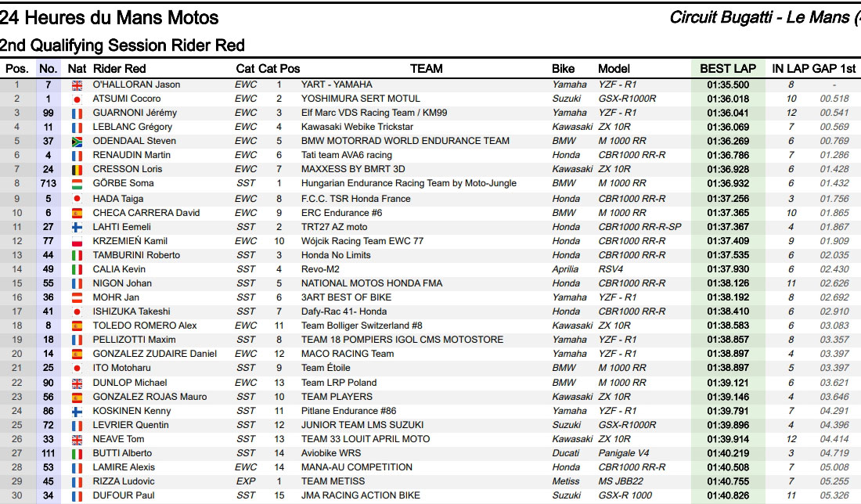Click the Italian flag next to TAMBURINI Roberto

(x=77, y=255)
